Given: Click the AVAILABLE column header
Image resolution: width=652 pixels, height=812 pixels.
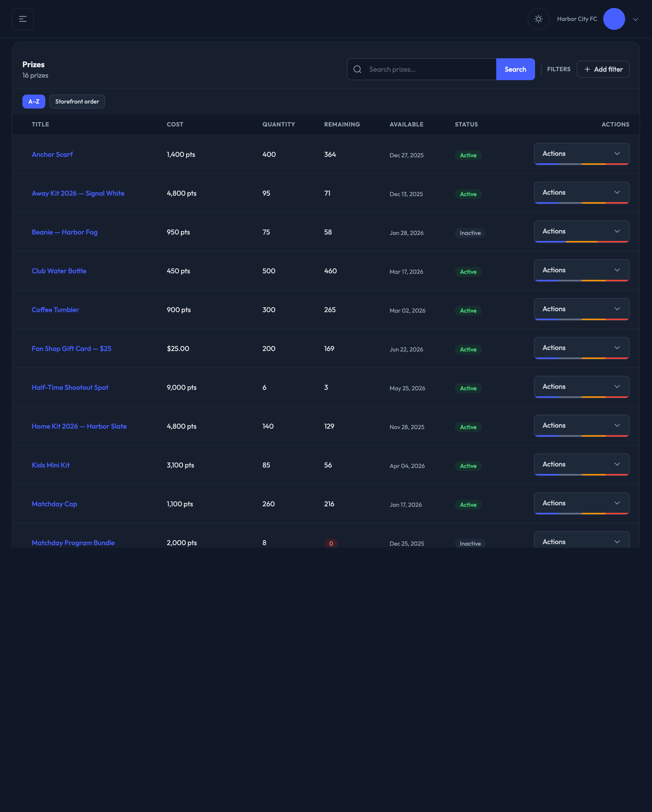Looking at the screenshot, I should click(406, 124).
